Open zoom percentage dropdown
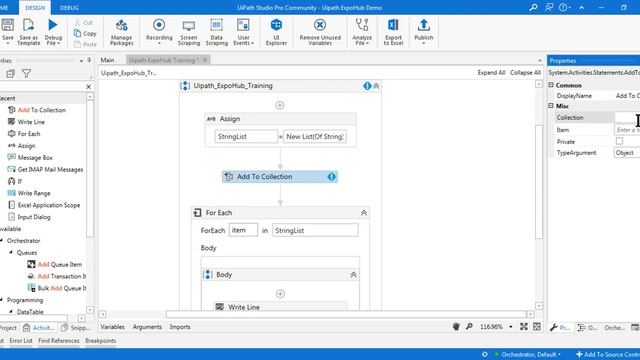This screenshot has height=360, width=640. (x=511, y=327)
